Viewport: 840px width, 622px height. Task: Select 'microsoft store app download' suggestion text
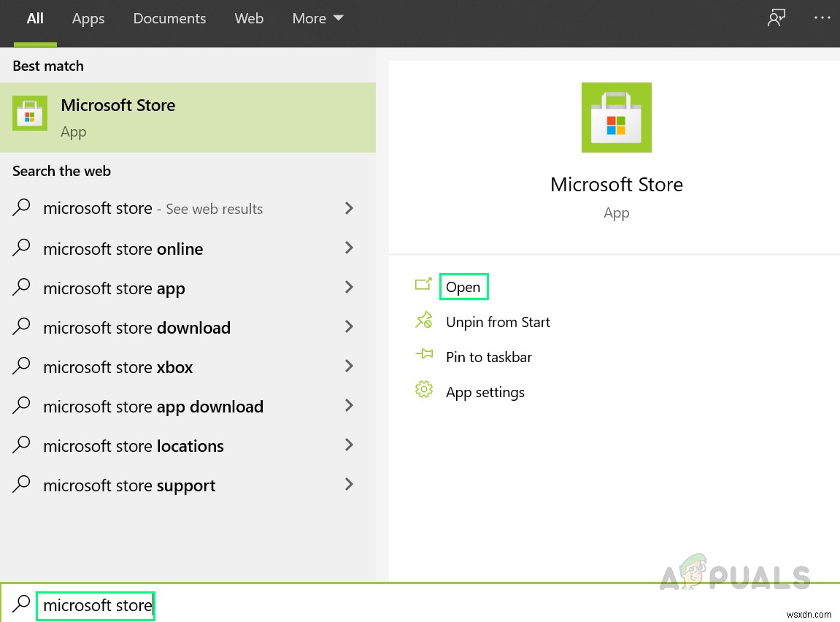coord(153,407)
